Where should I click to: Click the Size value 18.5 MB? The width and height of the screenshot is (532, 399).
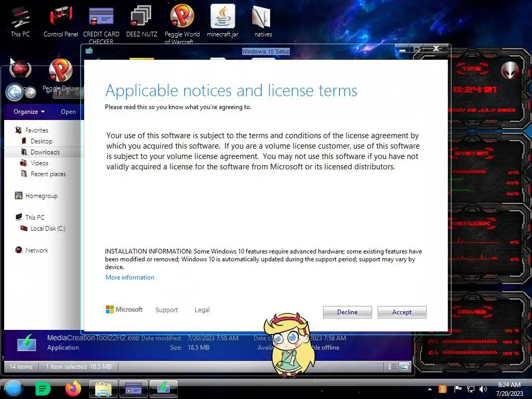(198, 348)
